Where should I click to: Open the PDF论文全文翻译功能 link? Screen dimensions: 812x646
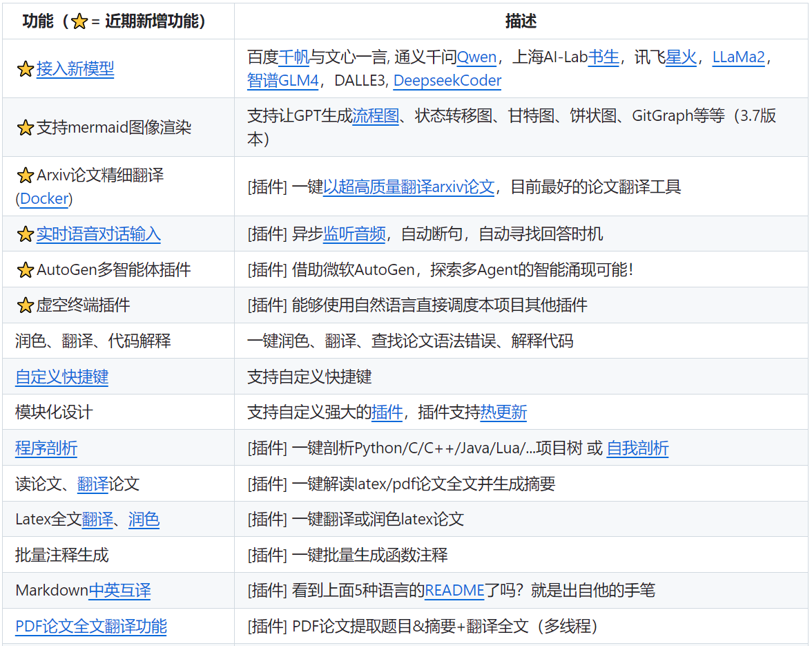click(91, 627)
